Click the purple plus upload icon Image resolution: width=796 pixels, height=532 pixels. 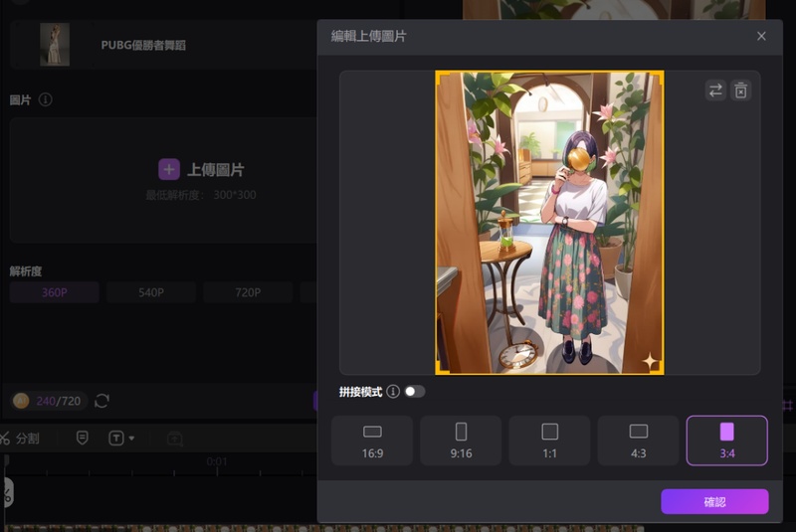(x=169, y=169)
